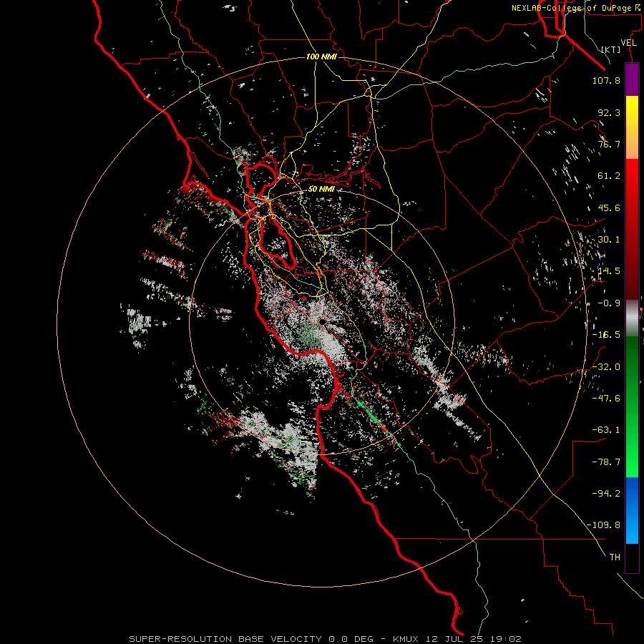Select the black TH segment of color bar
644x644 pixels.
click(x=632, y=558)
